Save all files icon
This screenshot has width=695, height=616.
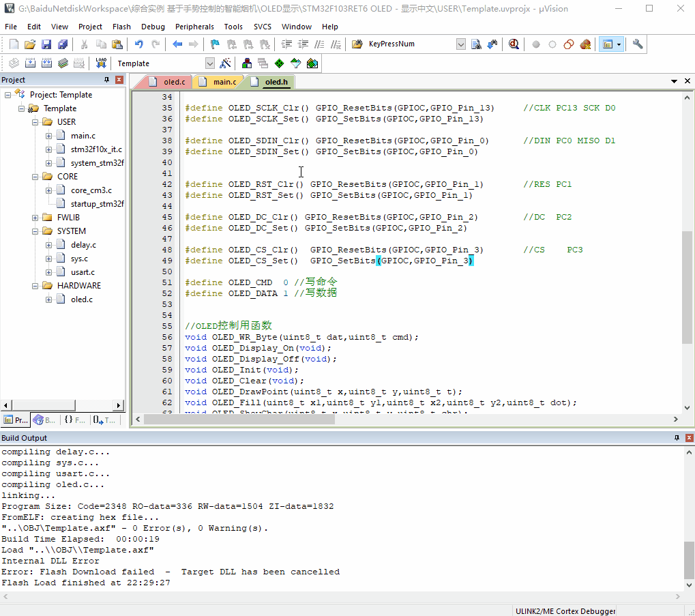[x=63, y=44]
